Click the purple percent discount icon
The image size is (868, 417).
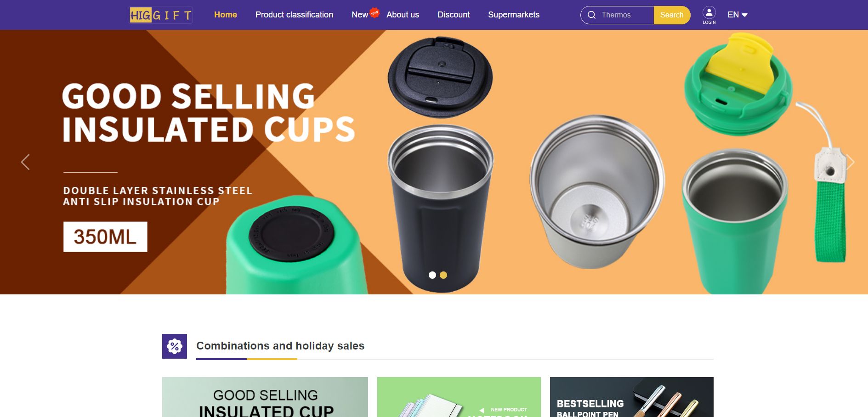(x=175, y=346)
